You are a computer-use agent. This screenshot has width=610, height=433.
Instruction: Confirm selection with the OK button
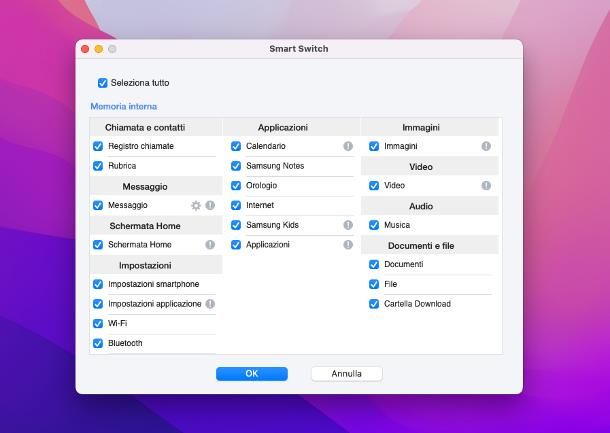252,374
